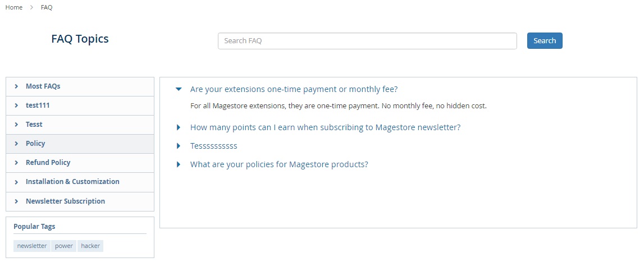Expand the Magestore products policies triangle
The image size is (644, 262).
179,164
